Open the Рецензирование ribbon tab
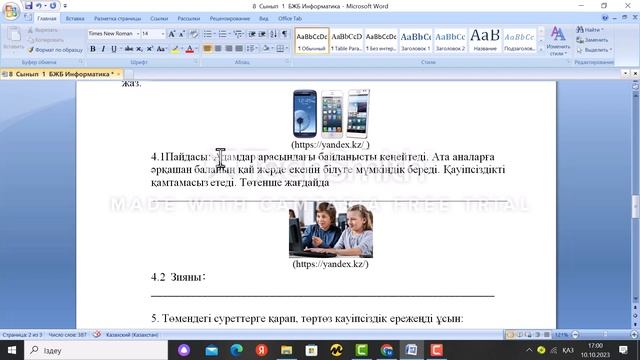 (x=230, y=18)
